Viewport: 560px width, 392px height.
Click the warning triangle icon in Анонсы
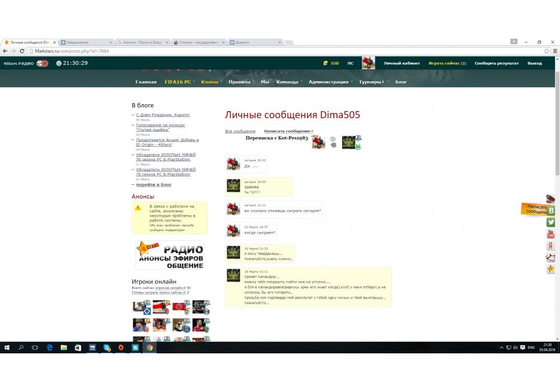138,208
